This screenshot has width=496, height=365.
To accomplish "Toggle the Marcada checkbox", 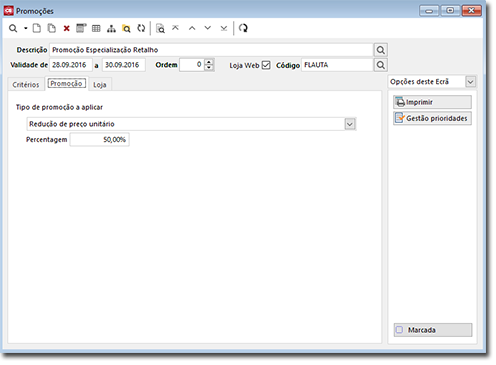I will [x=399, y=330].
